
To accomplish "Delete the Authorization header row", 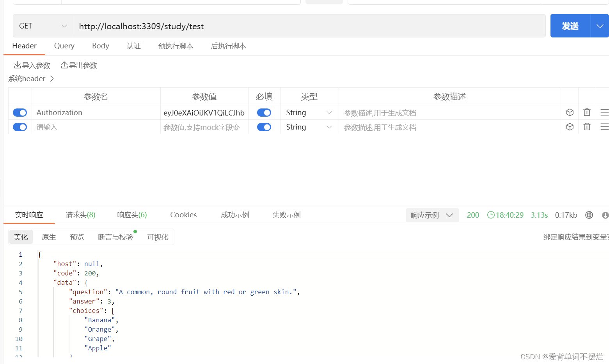I will 587,112.
